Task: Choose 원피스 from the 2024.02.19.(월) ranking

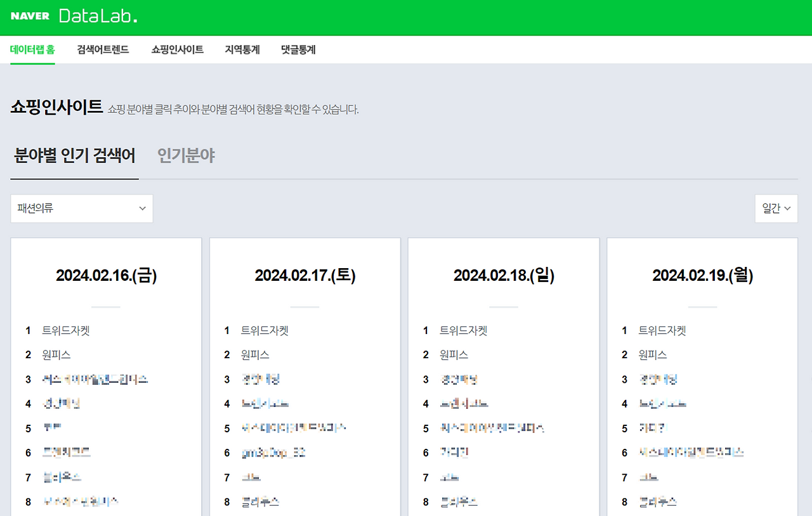Action: [653, 355]
